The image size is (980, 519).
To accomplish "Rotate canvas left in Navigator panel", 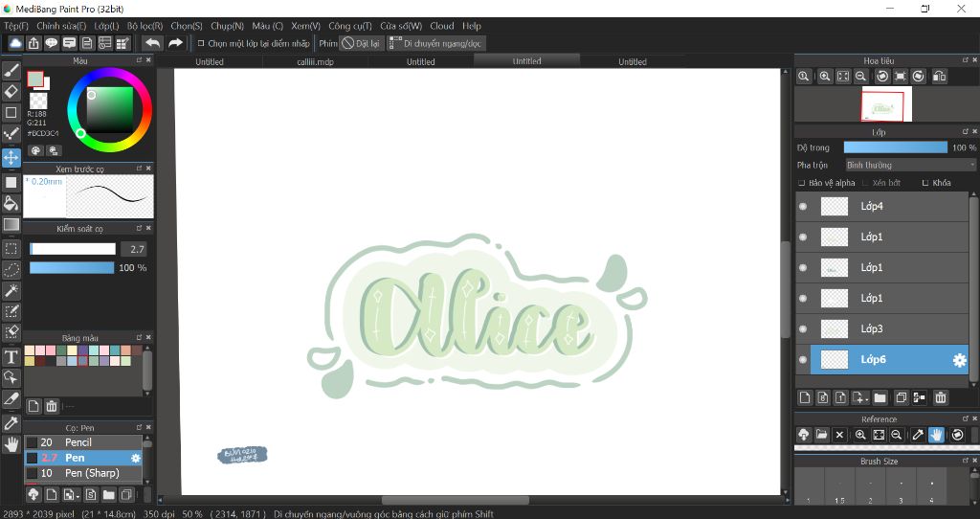I will click(x=882, y=77).
